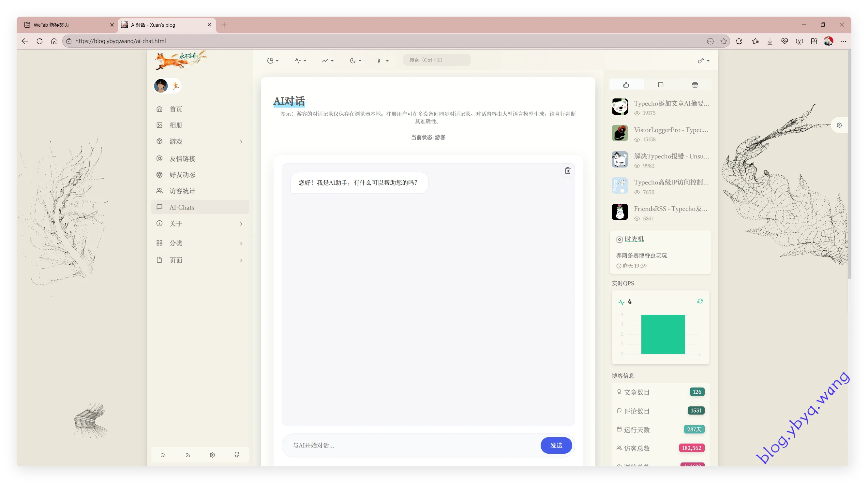The height and width of the screenshot is (483, 868).
Task: Click the settings gear in sidebar footer
Action: click(x=212, y=455)
